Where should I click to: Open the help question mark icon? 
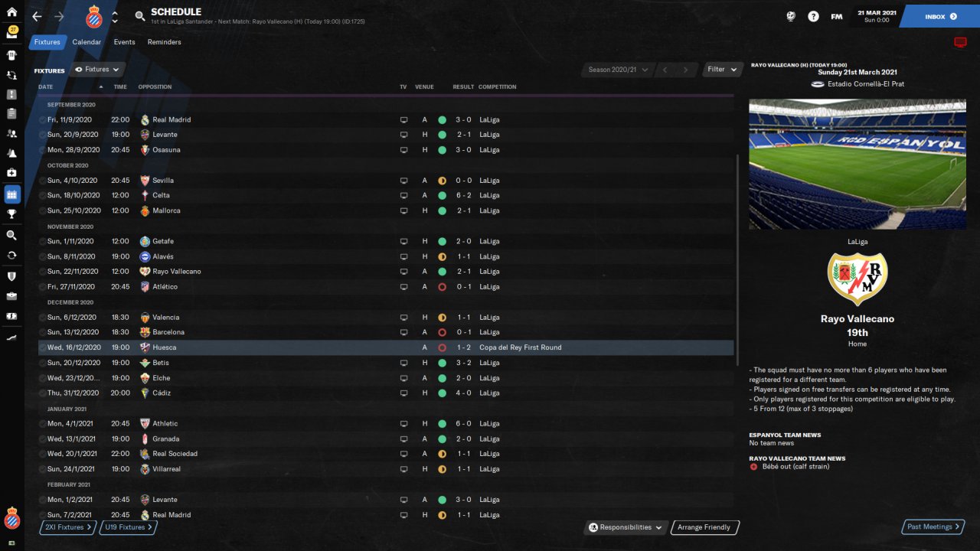click(813, 16)
